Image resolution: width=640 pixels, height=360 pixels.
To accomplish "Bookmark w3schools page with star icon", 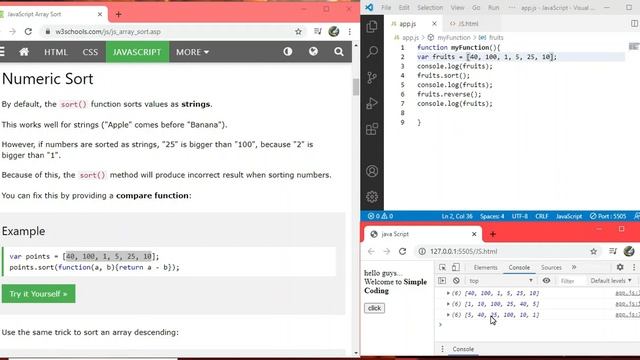I will [298, 31].
